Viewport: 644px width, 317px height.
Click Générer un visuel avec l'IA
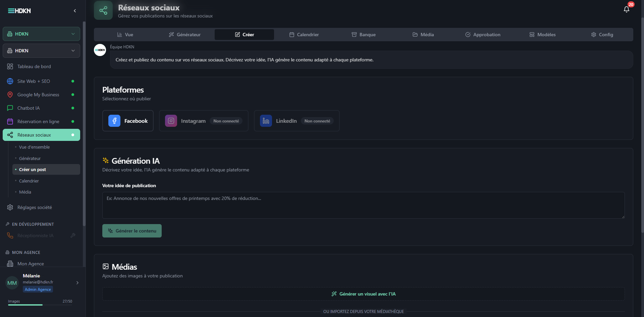(363, 294)
